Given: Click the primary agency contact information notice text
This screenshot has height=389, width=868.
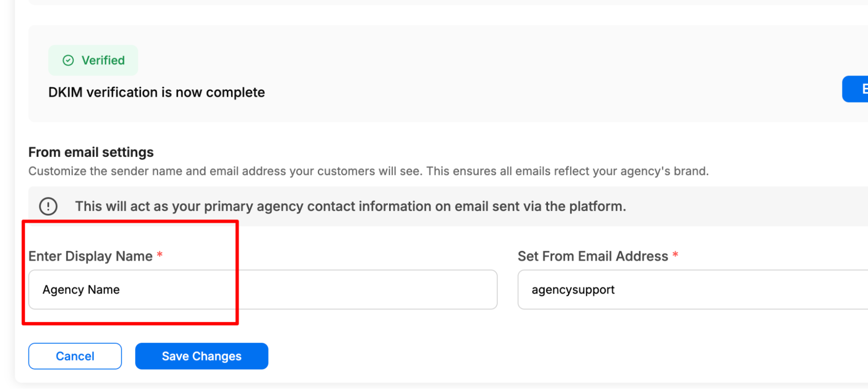Looking at the screenshot, I should click(350, 206).
